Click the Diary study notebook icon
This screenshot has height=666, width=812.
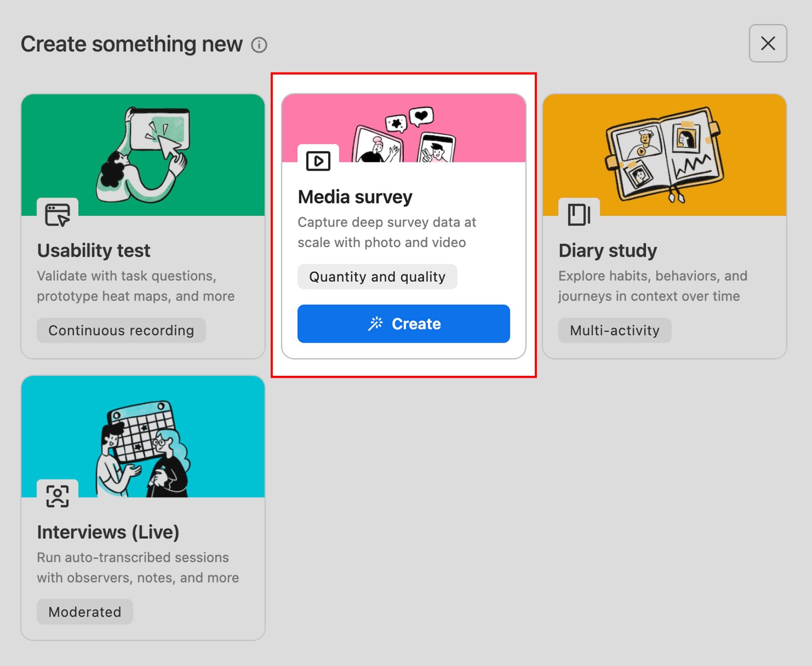point(578,215)
